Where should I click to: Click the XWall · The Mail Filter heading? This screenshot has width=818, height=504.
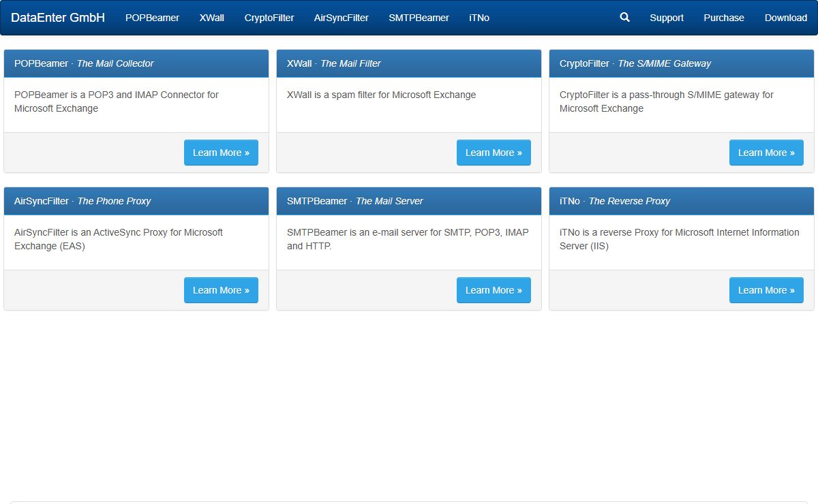tap(334, 63)
